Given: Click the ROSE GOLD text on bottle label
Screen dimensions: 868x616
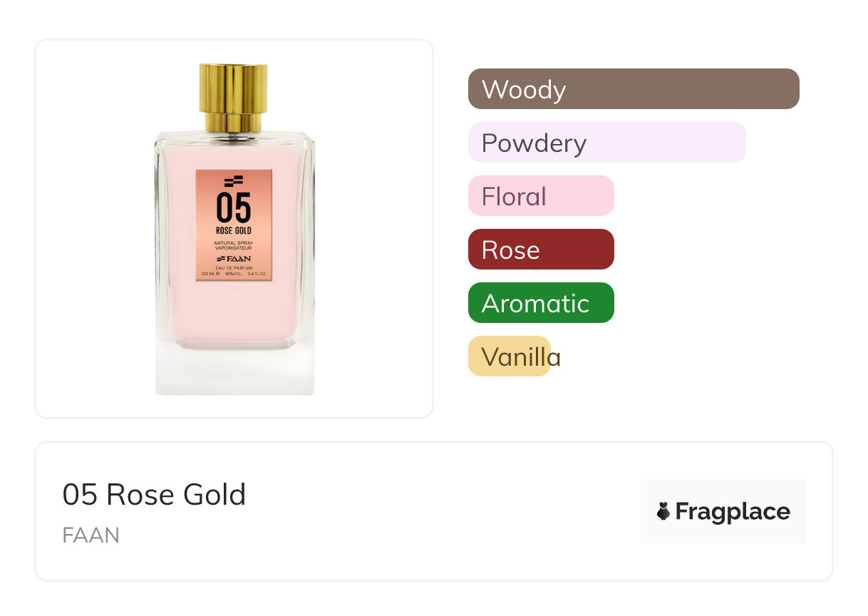Looking at the screenshot, I should (234, 231).
